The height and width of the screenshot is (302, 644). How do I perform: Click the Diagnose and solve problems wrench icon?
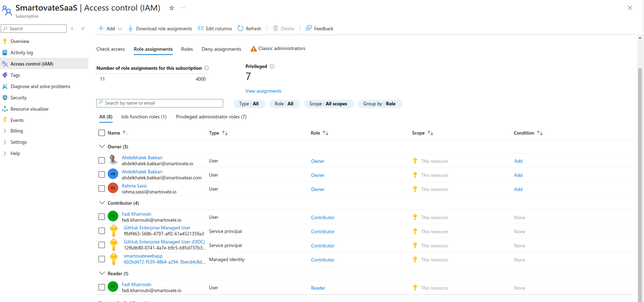tap(5, 86)
